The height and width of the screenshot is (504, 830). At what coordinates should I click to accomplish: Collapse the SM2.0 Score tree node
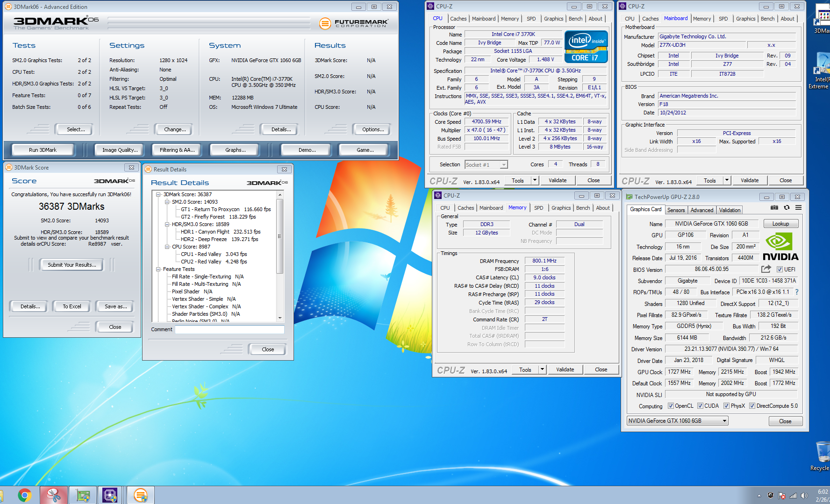click(x=167, y=202)
